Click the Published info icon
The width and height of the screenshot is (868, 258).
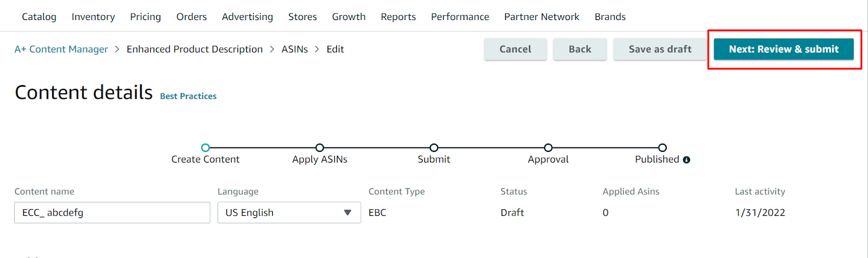coord(686,160)
